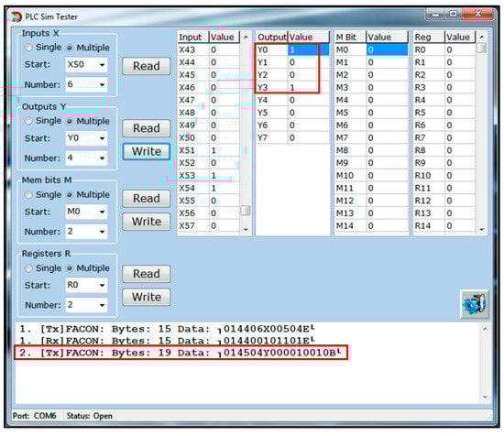This screenshot has width=504, height=436.
Task: Select Single mode for Registers R
Action: 28,268
